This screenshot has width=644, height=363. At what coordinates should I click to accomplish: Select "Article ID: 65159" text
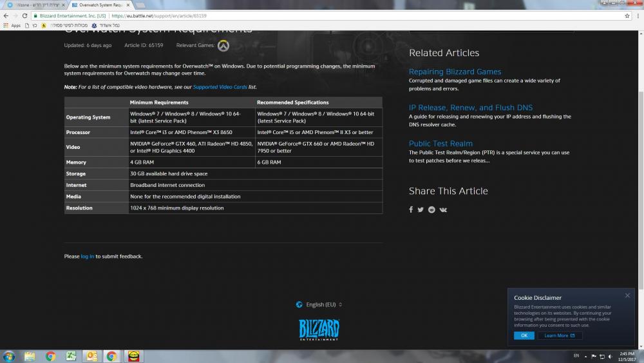(x=144, y=45)
